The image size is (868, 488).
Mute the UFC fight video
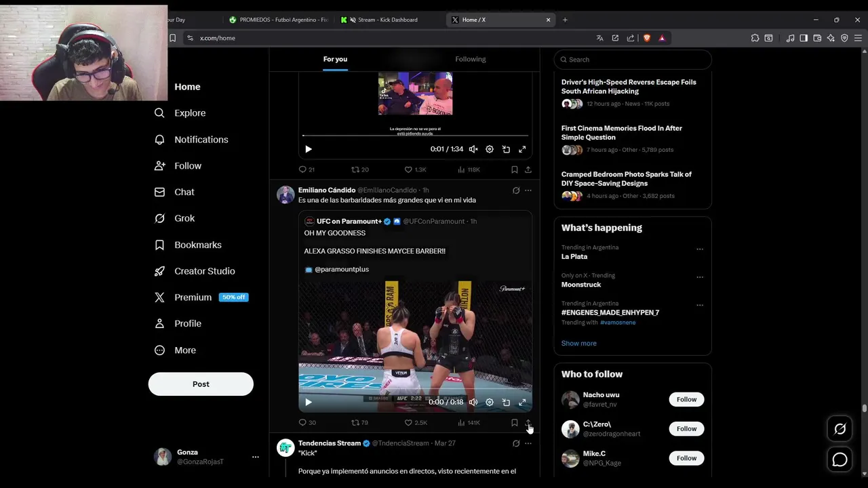coord(473,403)
